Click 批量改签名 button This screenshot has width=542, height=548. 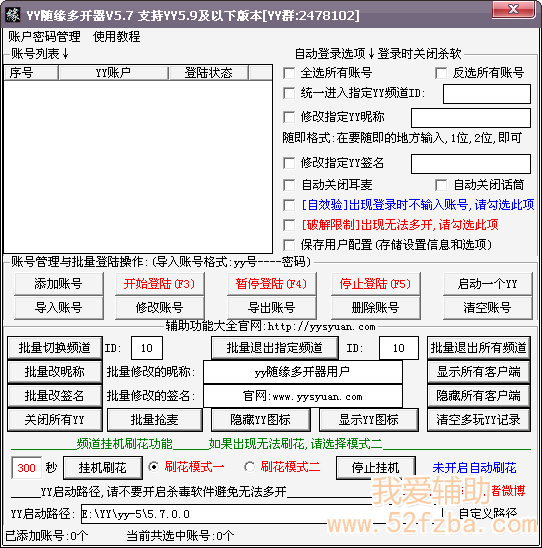point(55,396)
